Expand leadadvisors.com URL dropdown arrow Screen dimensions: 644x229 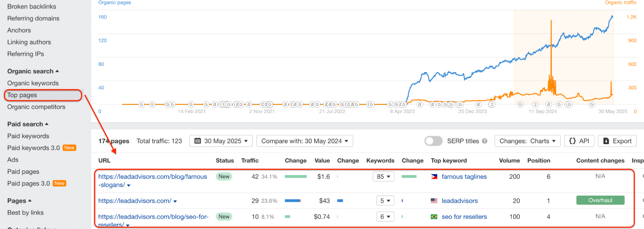pyautogui.click(x=175, y=201)
